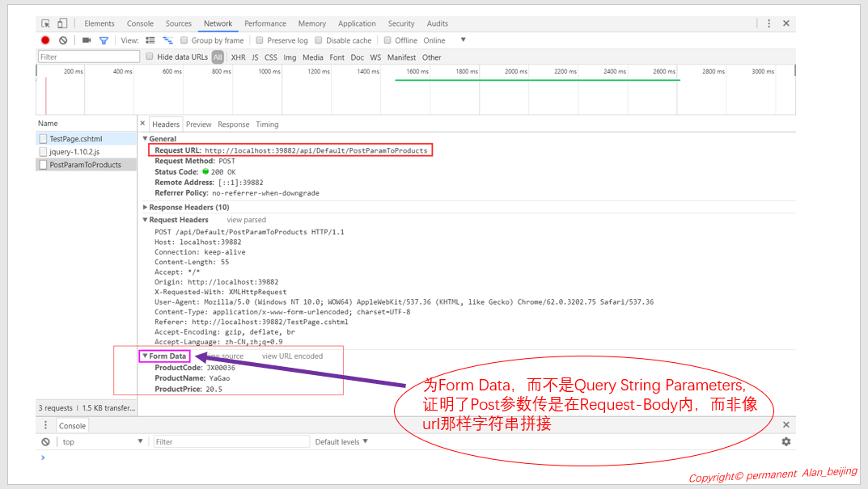Screen dimensions: 868x489
Task: Filter requests by JS type
Action: coord(255,57)
